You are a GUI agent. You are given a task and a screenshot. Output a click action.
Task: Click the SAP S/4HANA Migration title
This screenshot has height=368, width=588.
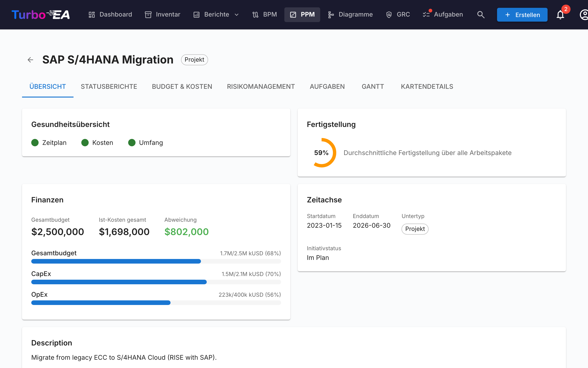[x=108, y=60]
